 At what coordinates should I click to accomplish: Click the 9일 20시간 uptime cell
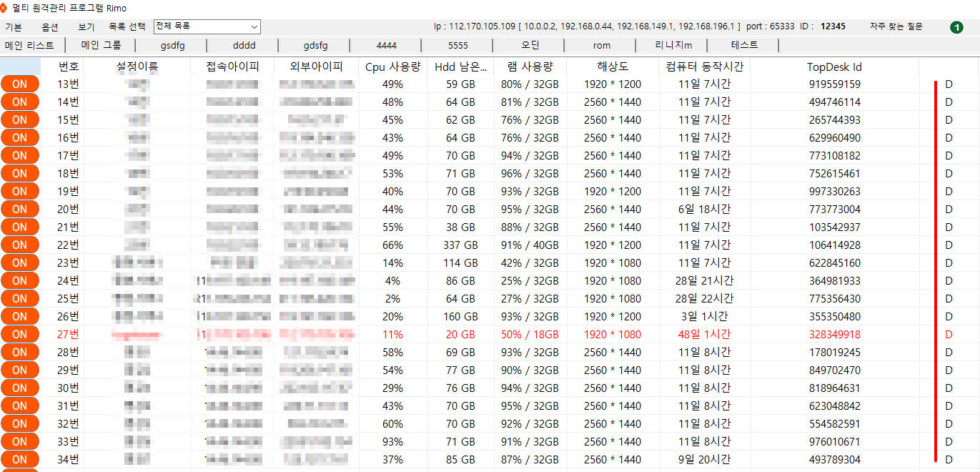coord(705,460)
